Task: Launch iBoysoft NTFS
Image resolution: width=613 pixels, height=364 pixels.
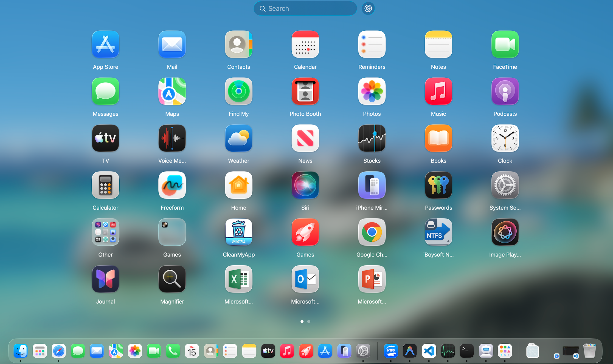Action: (x=438, y=232)
